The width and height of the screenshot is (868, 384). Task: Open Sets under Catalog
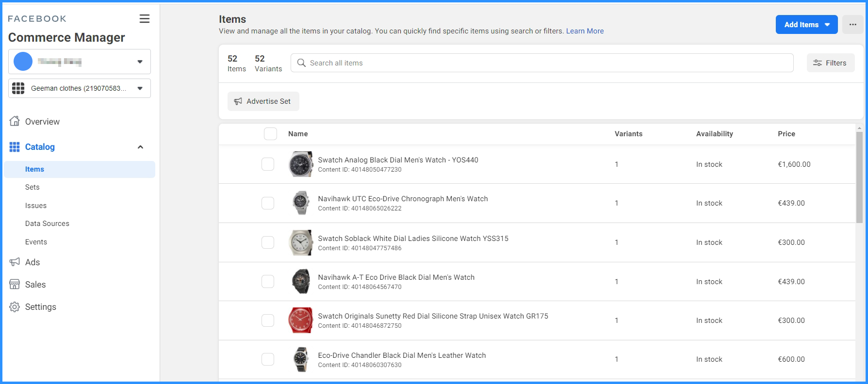click(x=33, y=187)
